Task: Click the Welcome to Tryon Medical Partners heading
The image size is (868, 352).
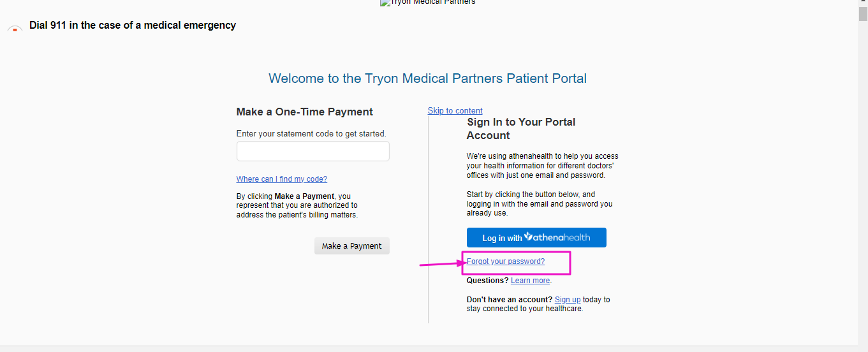Action: tap(427, 78)
